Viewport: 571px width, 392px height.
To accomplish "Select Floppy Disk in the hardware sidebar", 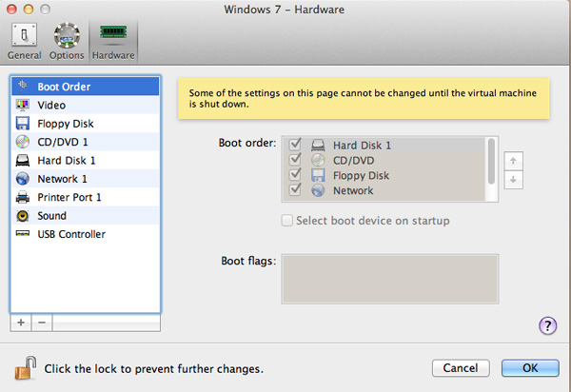I will click(65, 124).
